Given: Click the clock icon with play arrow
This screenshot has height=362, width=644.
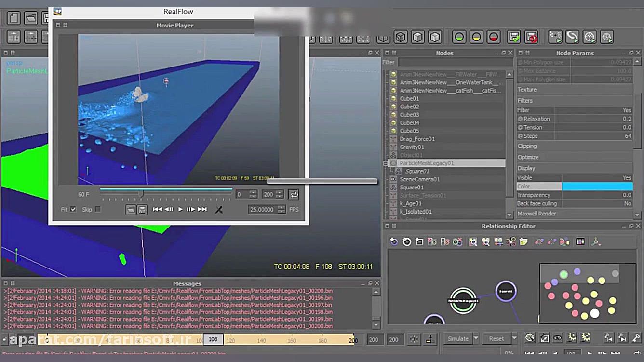Looking at the screenshot, I should pyautogui.click(x=590, y=37).
